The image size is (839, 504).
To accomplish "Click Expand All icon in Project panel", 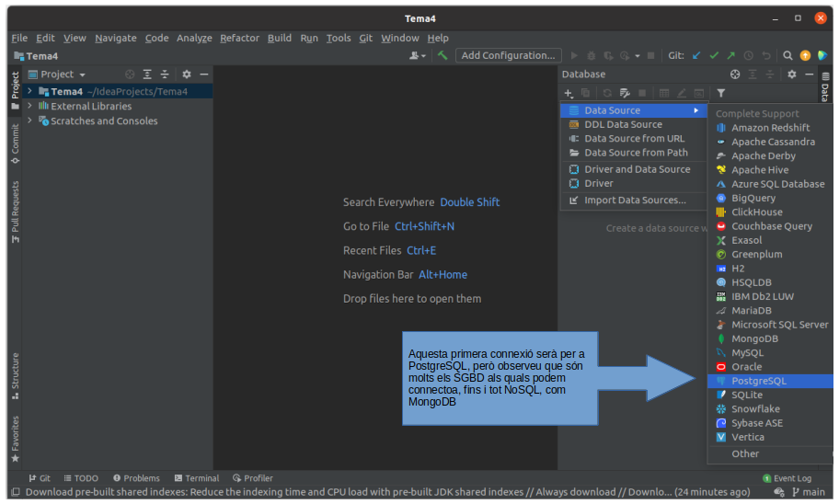I will [147, 74].
